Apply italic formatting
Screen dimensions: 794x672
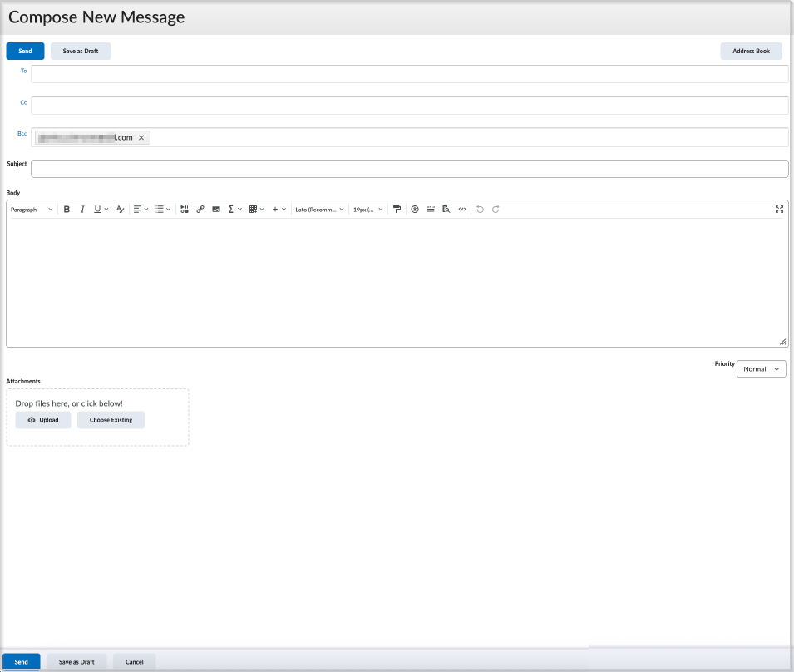point(82,209)
